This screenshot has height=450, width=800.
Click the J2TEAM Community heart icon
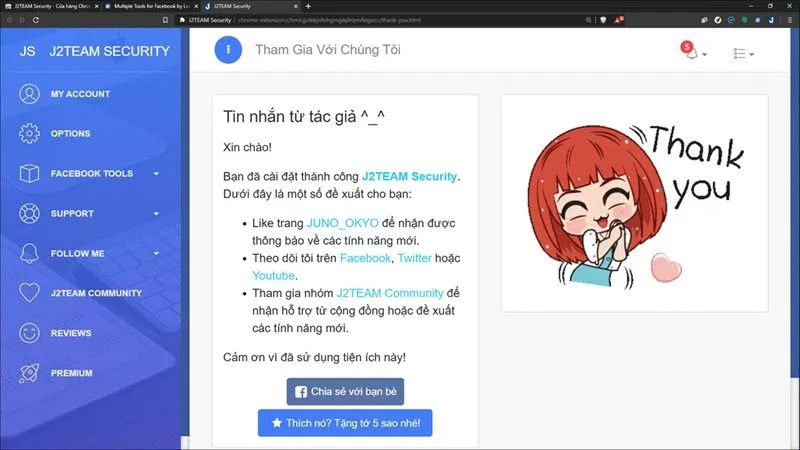point(29,293)
